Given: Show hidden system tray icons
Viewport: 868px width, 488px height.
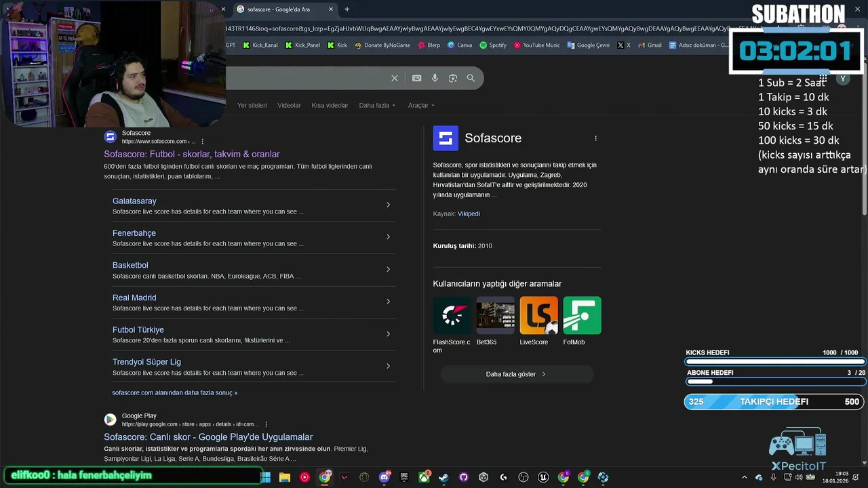Looking at the screenshot, I should coord(744,477).
